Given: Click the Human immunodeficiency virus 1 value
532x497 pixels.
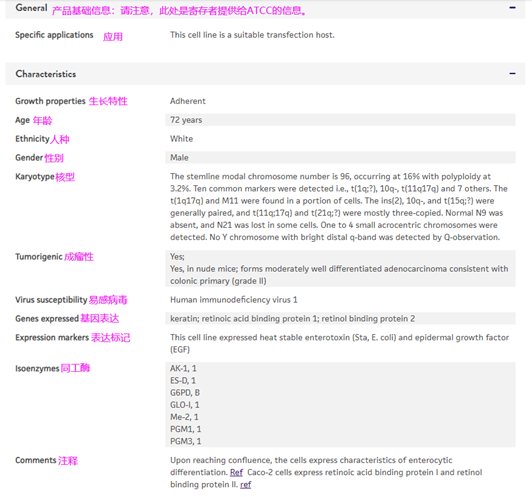Looking at the screenshot, I should coord(234,300).
